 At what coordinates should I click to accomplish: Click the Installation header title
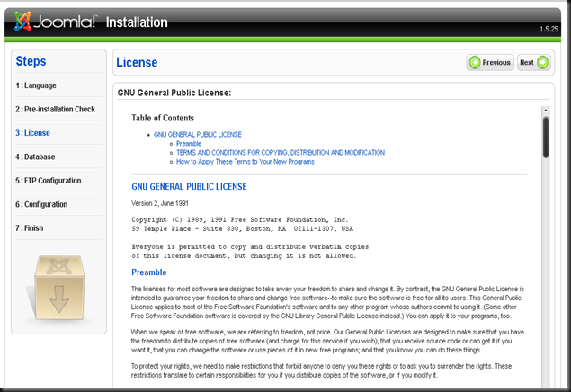point(137,22)
